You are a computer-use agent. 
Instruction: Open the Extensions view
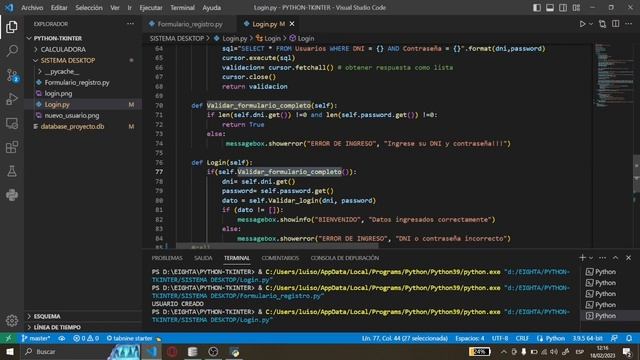(x=12, y=147)
